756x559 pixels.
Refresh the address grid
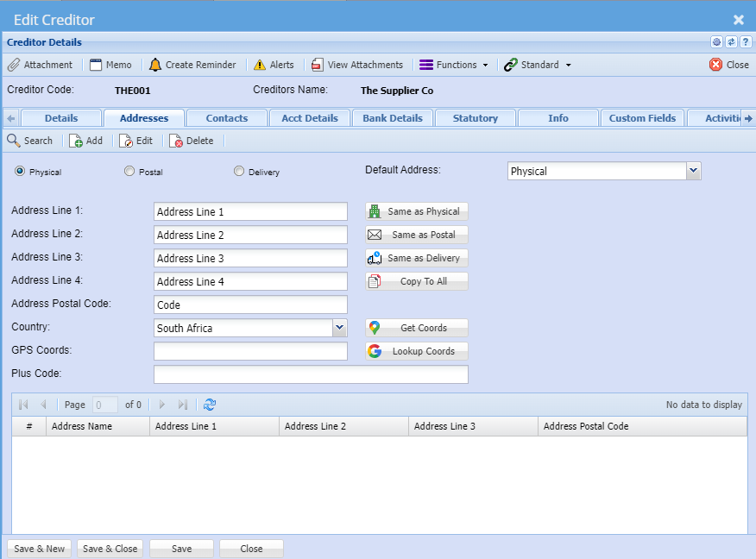[x=210, y=405]
